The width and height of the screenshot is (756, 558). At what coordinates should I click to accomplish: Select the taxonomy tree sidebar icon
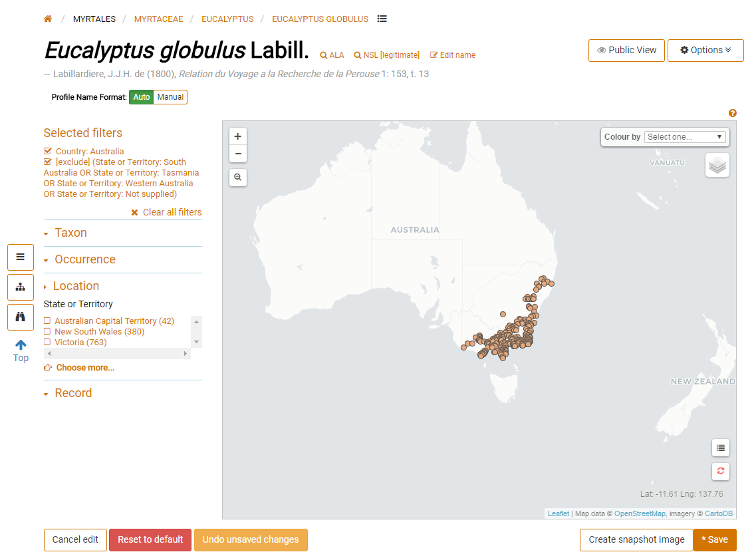tap(20, 287)
